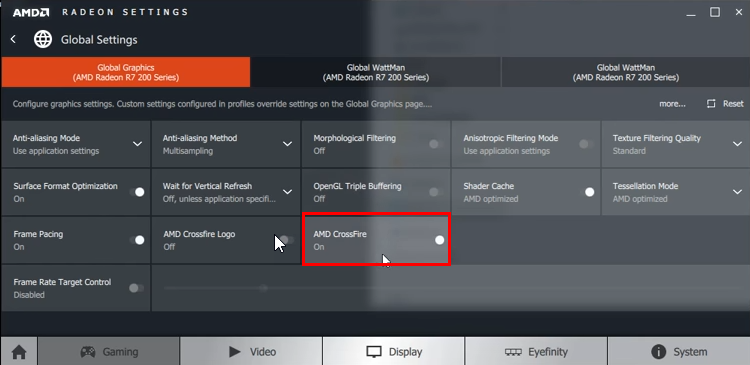Click AMD optimized under Tessellation Mode
Screen dimensions: 750x365
coord(640,199)
